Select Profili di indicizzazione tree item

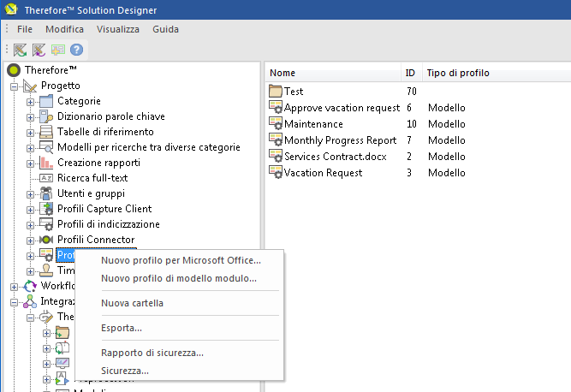click(109, 224)
